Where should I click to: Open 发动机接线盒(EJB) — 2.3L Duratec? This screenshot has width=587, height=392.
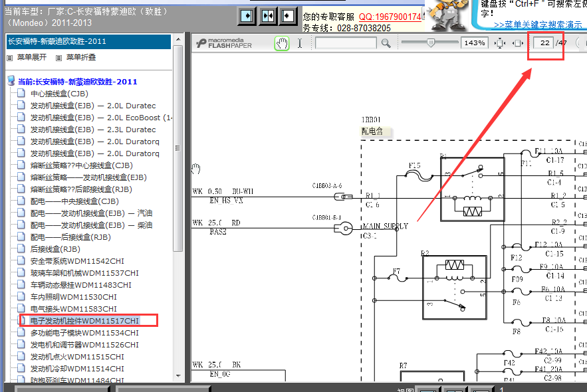pos(93,130)
